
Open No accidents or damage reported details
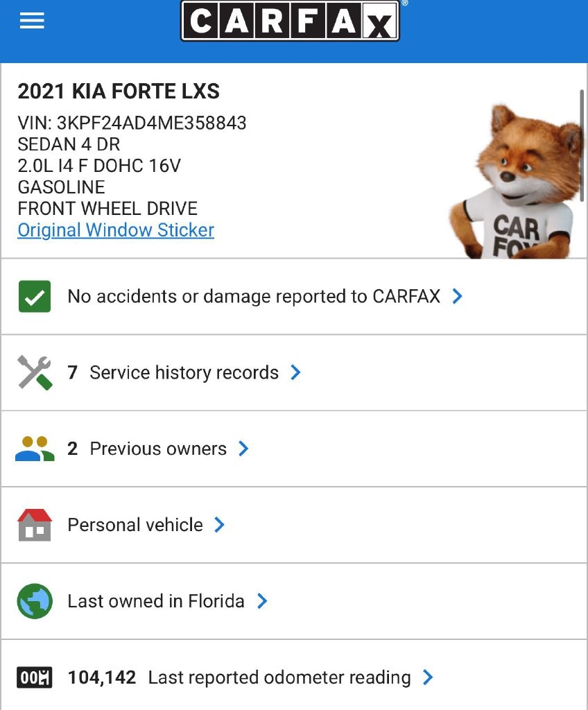(254, 297)
